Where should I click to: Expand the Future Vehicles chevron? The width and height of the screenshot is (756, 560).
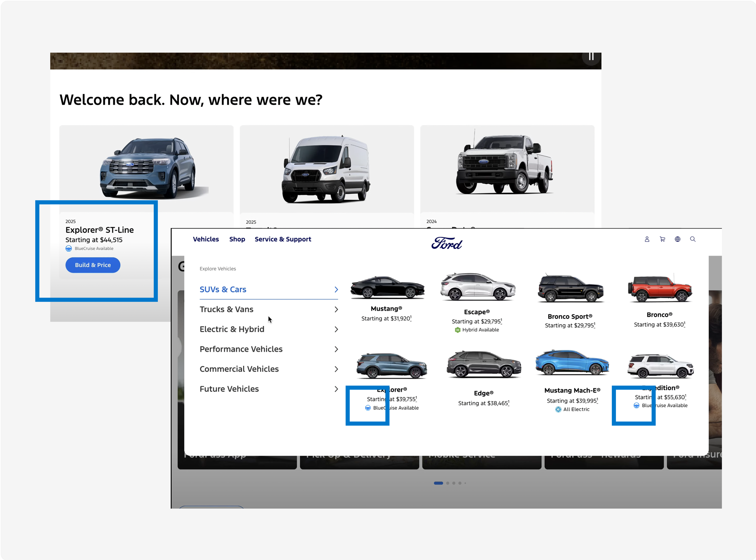tap(336, 389)
